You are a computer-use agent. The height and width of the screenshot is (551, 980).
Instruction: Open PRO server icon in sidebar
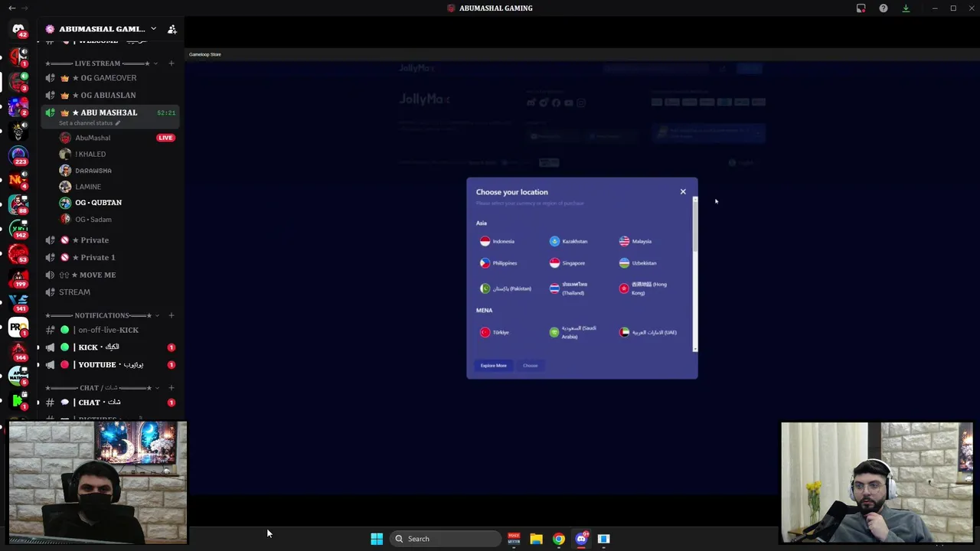coord(18,327)
